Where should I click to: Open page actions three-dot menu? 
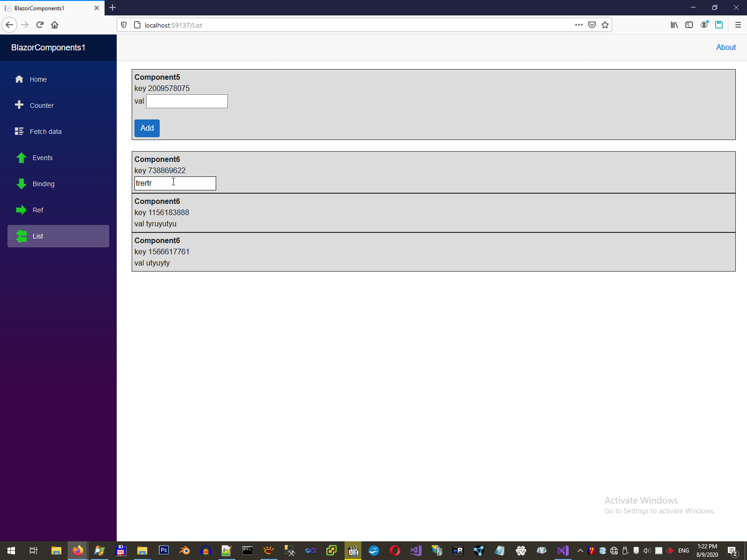click(x=579, y=25)
